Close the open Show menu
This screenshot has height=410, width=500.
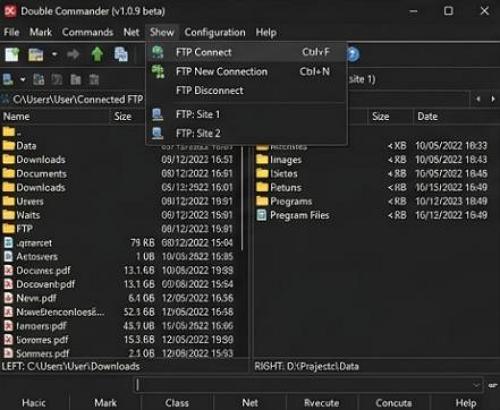click(162, 32)
